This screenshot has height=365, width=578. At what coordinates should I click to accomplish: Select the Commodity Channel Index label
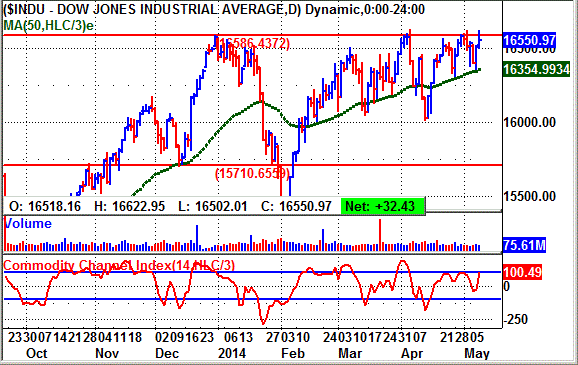[119, 265]
